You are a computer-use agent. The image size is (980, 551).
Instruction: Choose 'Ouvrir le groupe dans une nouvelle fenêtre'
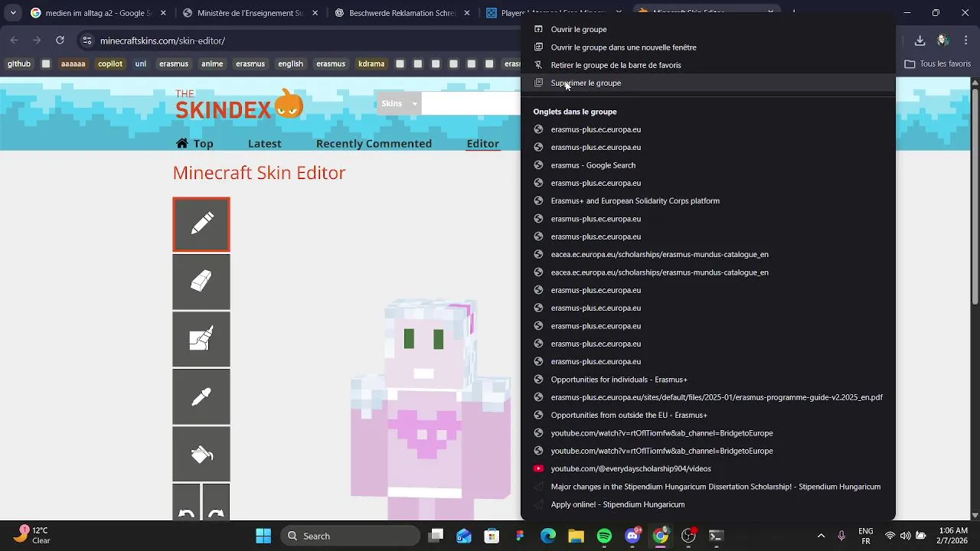708,47
